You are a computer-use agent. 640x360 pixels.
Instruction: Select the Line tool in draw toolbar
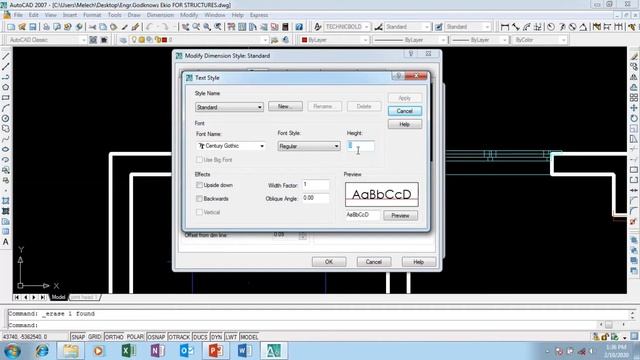point(6,56)
